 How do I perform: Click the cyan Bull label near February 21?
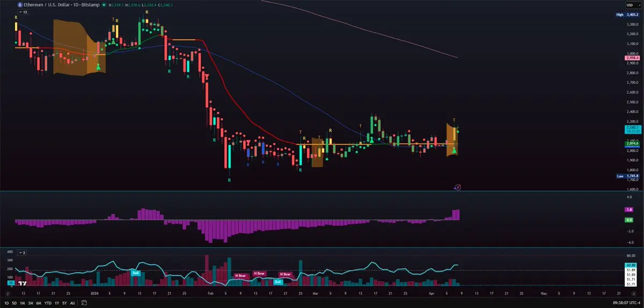pyautogui.click(x=278, y=281)
